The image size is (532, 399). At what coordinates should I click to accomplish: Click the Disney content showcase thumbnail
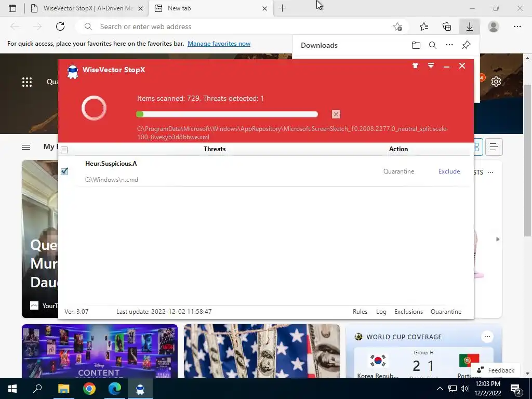click(100, 351)
